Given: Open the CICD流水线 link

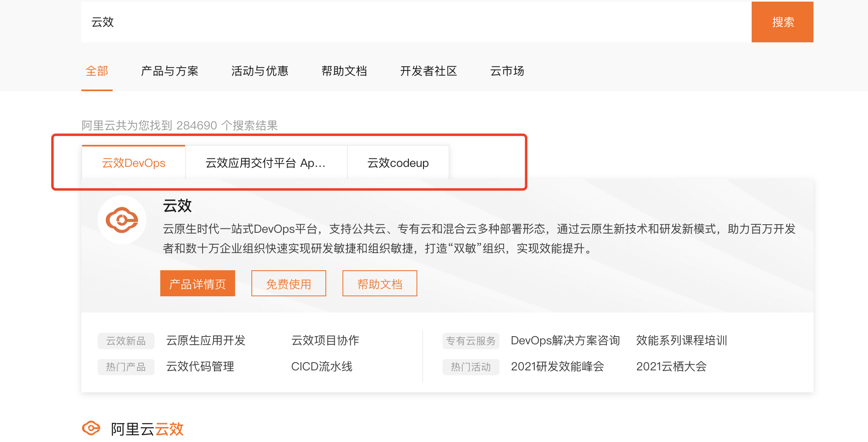Looking at the screenshot, I should click(322, 367).
